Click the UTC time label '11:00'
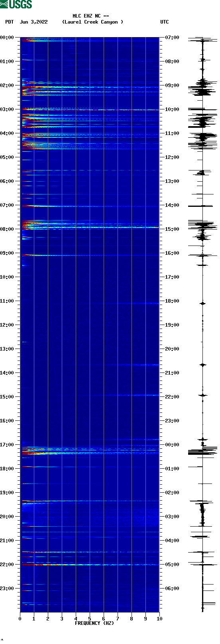The width and height of the screenshot is (220, 644). click(172, 133)
